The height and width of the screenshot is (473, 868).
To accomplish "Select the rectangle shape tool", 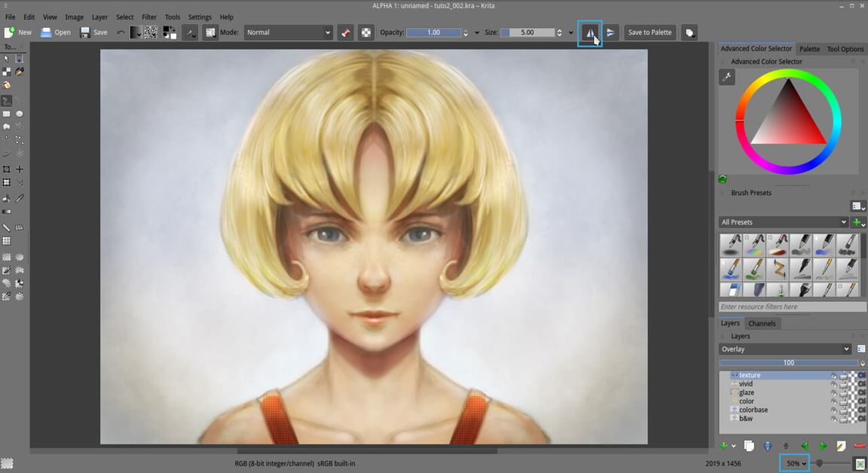I will click(7, 114).
